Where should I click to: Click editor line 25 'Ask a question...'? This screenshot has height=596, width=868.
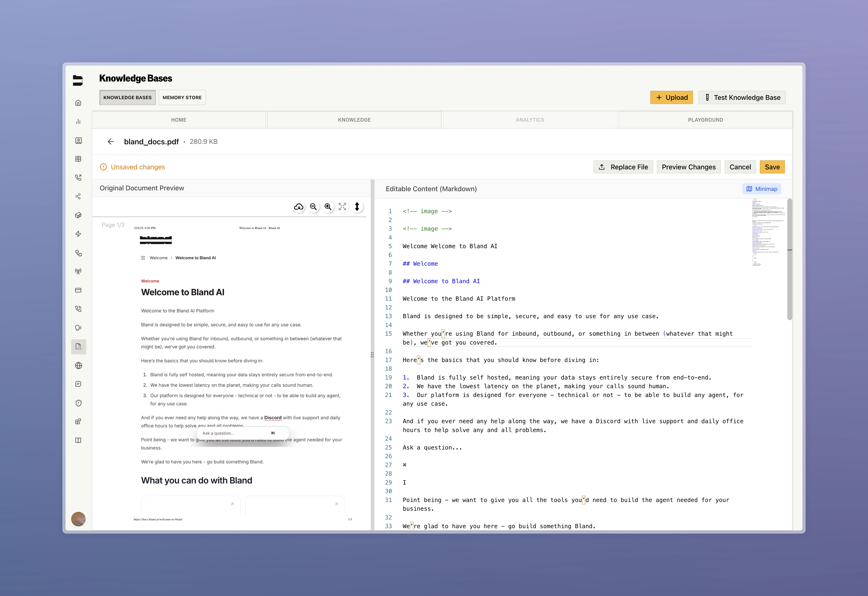click(x=432, y=447)
